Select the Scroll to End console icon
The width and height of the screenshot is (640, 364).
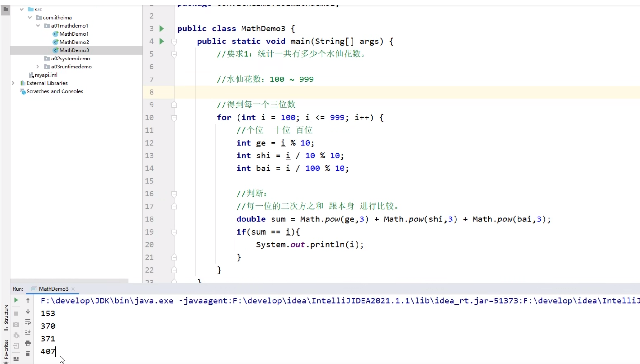(28, 332)
